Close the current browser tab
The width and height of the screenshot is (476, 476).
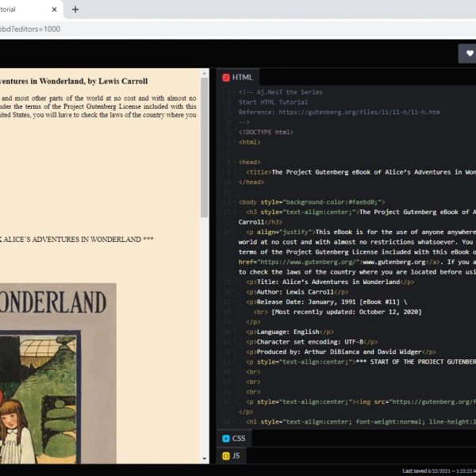55,10
